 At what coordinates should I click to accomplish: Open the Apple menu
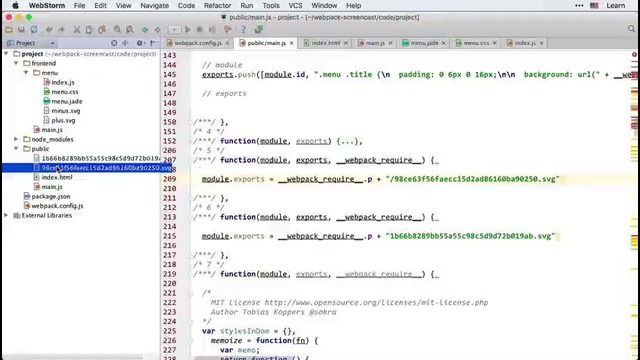[x=15, y=6]
